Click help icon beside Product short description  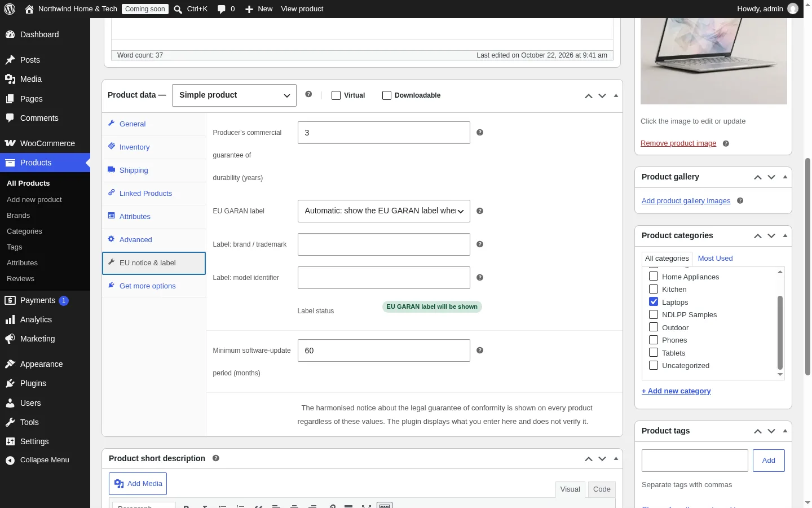(x=216, y=458)
